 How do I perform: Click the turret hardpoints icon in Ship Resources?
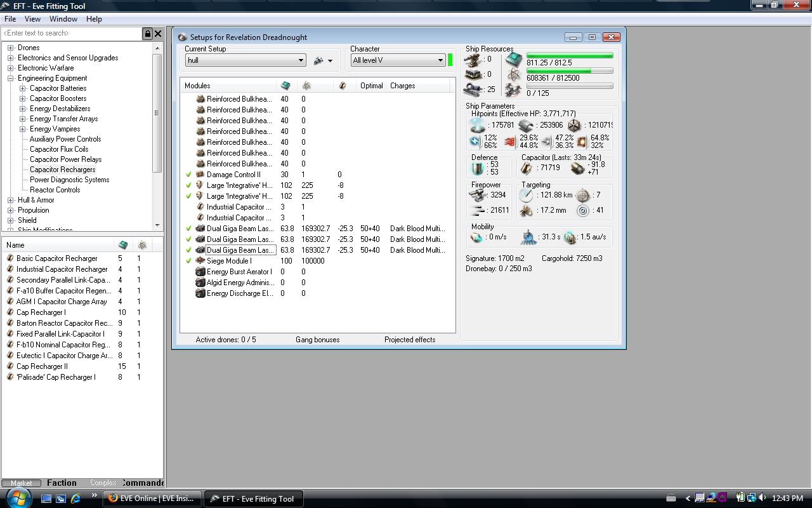(x=473, y=60)
